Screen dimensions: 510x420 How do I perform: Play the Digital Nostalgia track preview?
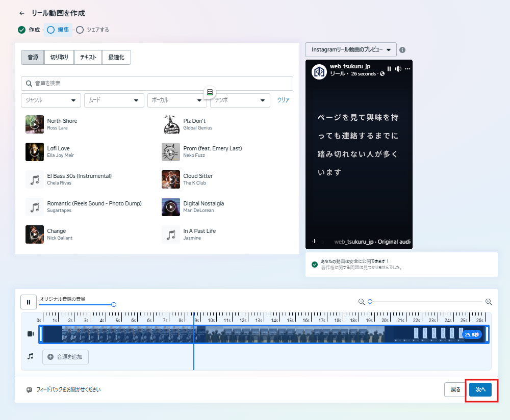171,207
